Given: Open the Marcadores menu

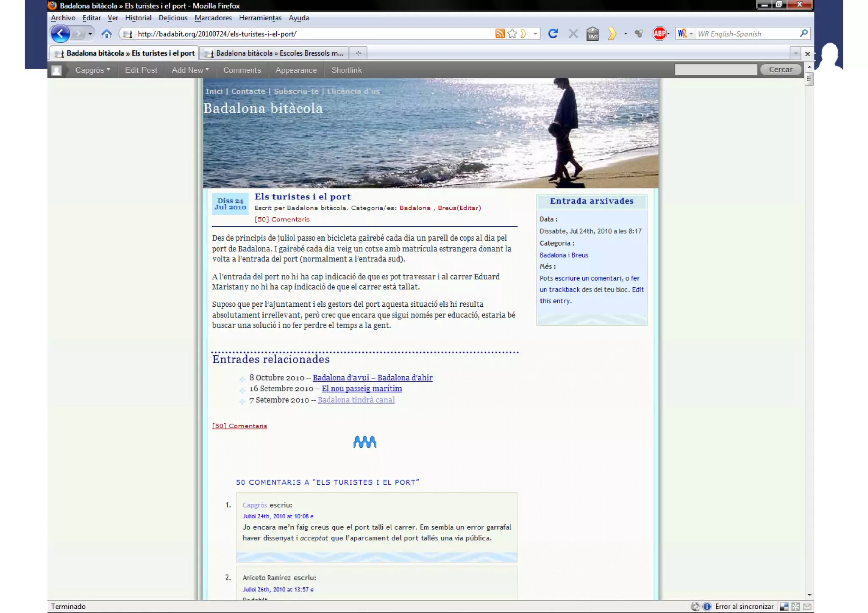Looking at the screenshot, I should tap(213, 18).
